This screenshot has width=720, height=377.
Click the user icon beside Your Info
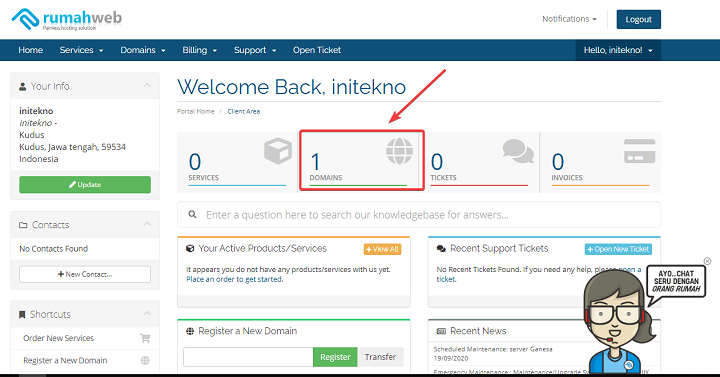pos(22,86)
